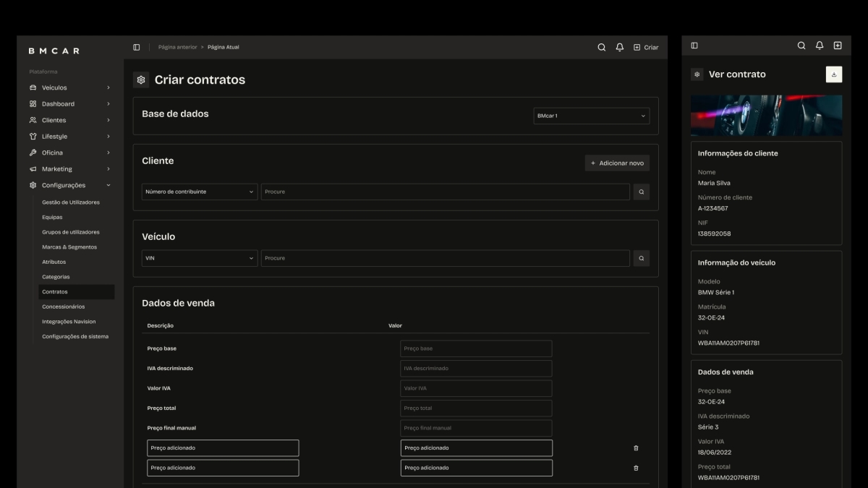This screenshot has width=868, height=488.
Task: Click the Criar button in header
Action: pyautogui.click(x=646, y=47)
